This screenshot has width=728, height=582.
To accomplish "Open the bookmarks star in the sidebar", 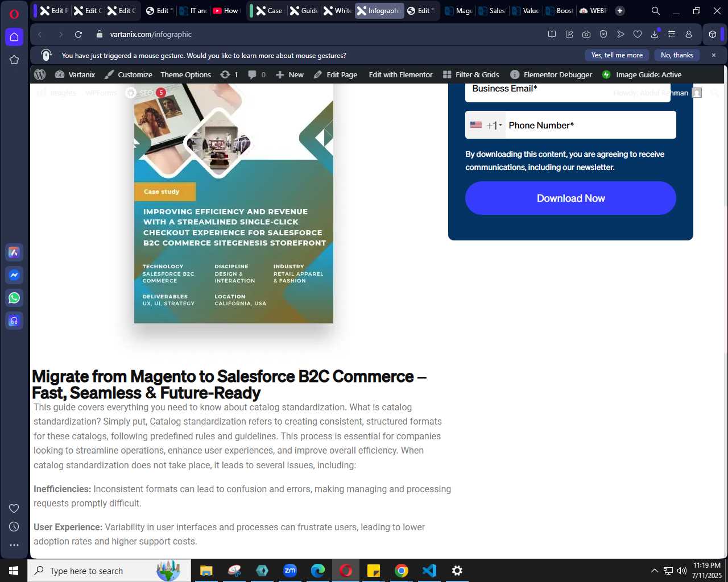I will 14,60.
